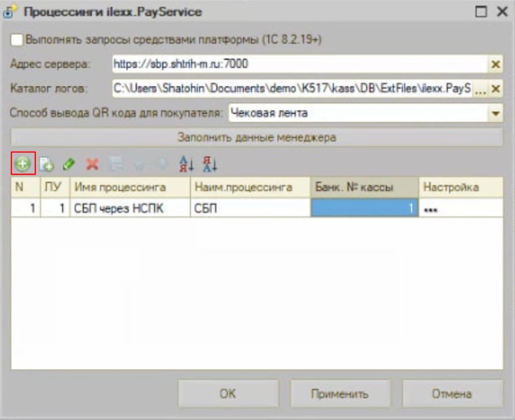This screenshot has width=515, height=420.
Task: Click Заполнить данные менеджера button
Action: 257,137
